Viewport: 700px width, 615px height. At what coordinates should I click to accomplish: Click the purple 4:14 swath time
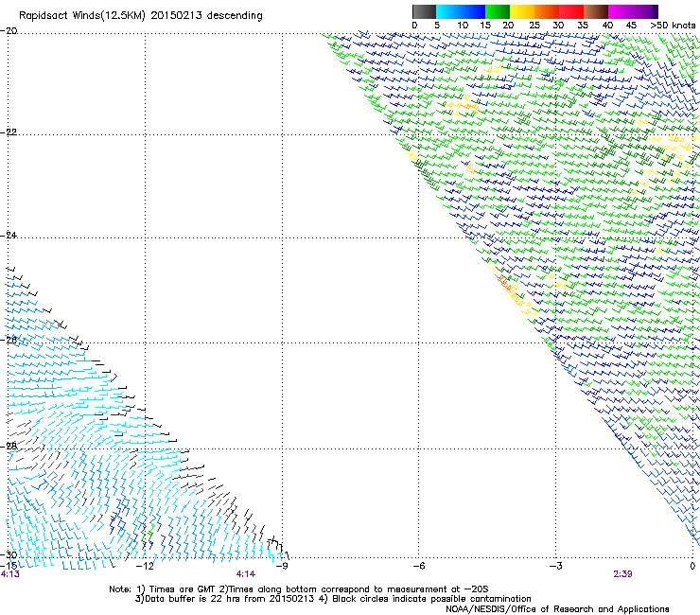[246, 574]
